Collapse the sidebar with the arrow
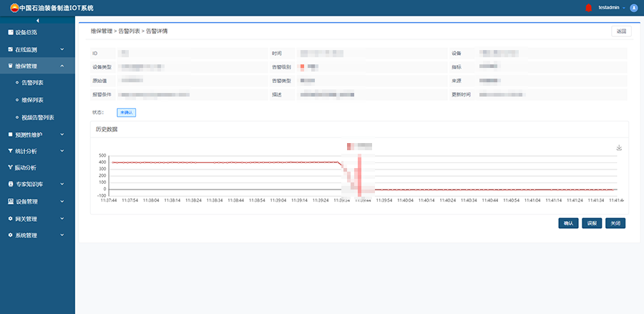Image resolution: width=644 pixels, height=314 pixels. (37, 21)
